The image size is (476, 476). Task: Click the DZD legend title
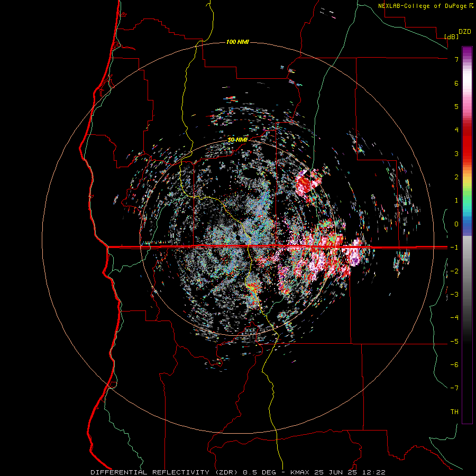465,32
